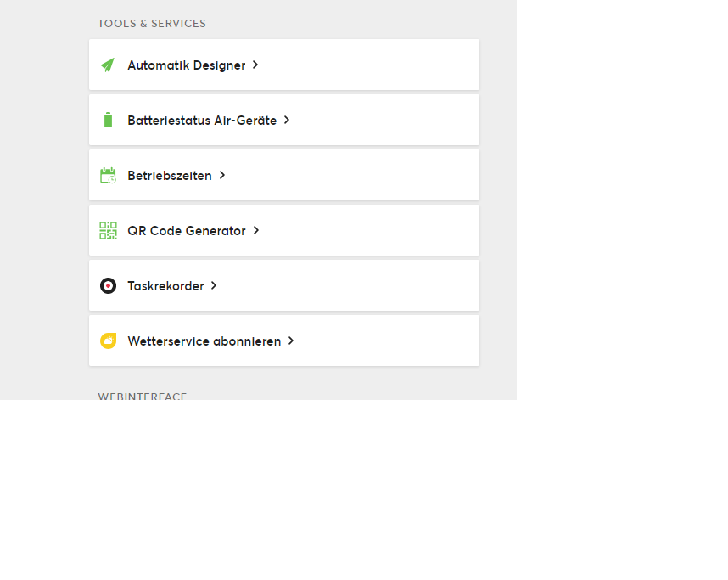
Task: Open the Automatik Designer link
Action: click(x=186, y=65)
